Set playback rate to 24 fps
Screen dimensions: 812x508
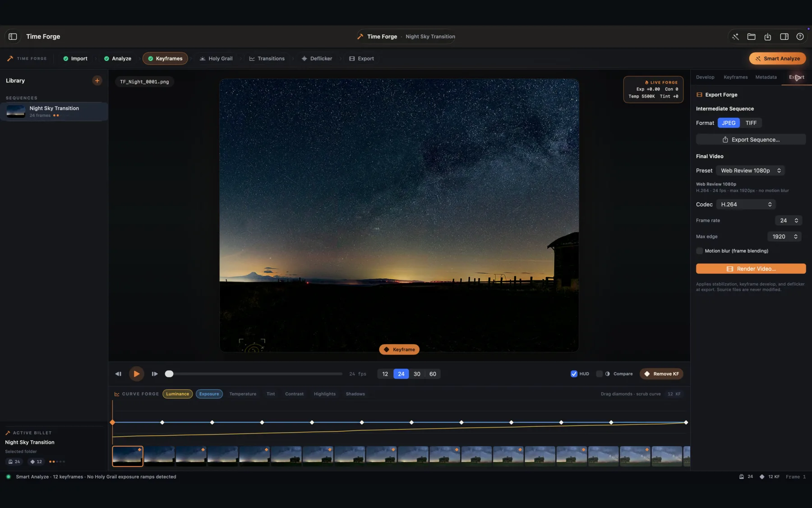tap(401, 374)
